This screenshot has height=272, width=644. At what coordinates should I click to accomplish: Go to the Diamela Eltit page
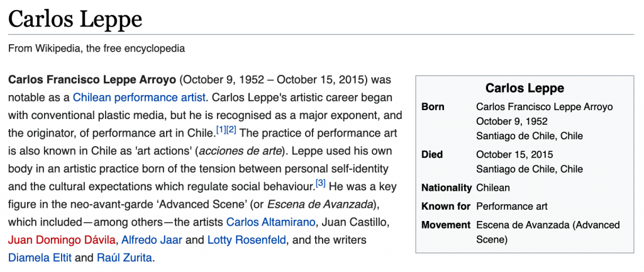click(x=39, y=258)
